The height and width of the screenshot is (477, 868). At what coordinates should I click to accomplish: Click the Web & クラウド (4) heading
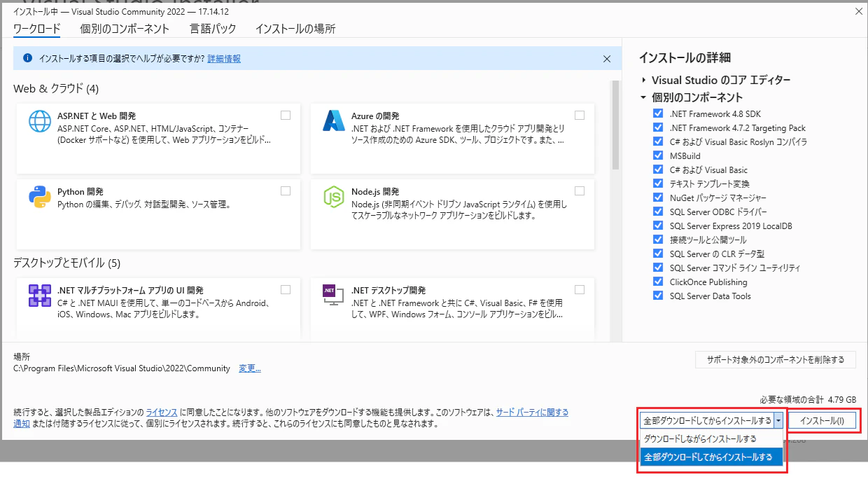point(56,88)
